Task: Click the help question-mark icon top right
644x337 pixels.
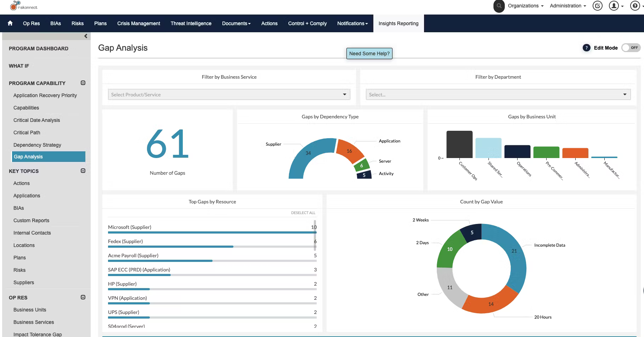Action: point(634,6)
